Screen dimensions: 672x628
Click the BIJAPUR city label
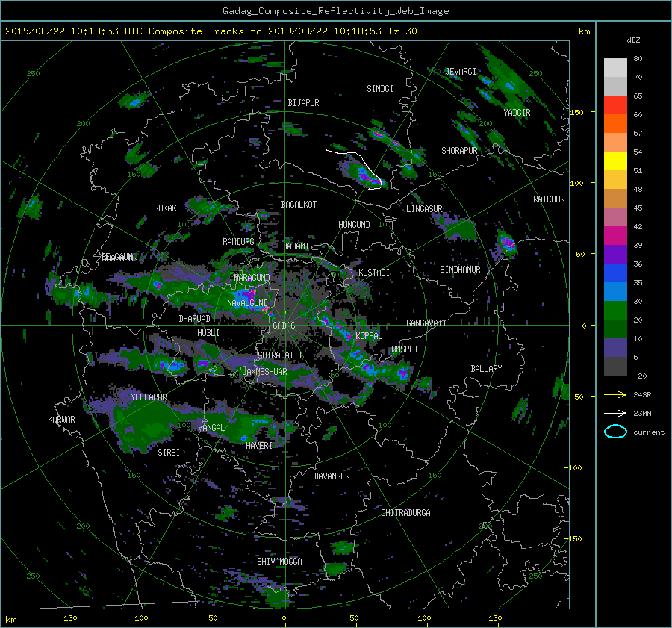(x=303, y=103)
